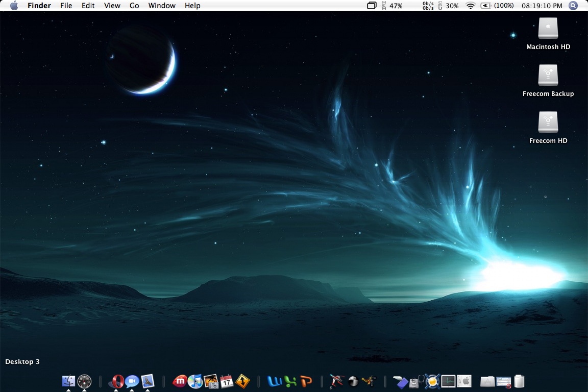The height and width of the screenshot is (392, 588).
Task: Click the network speed 0b/s indicator
Action: pos(428,6)
